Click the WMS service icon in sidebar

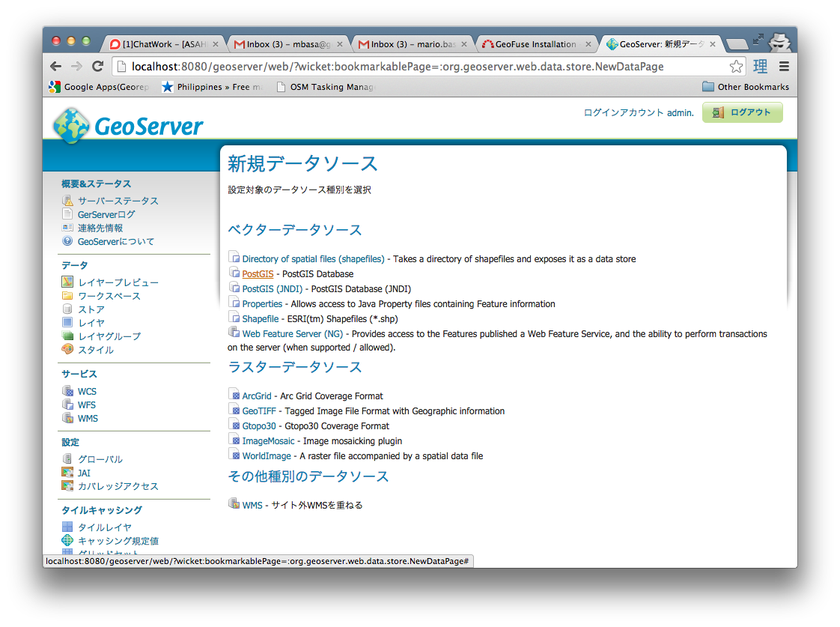(67, 417)
